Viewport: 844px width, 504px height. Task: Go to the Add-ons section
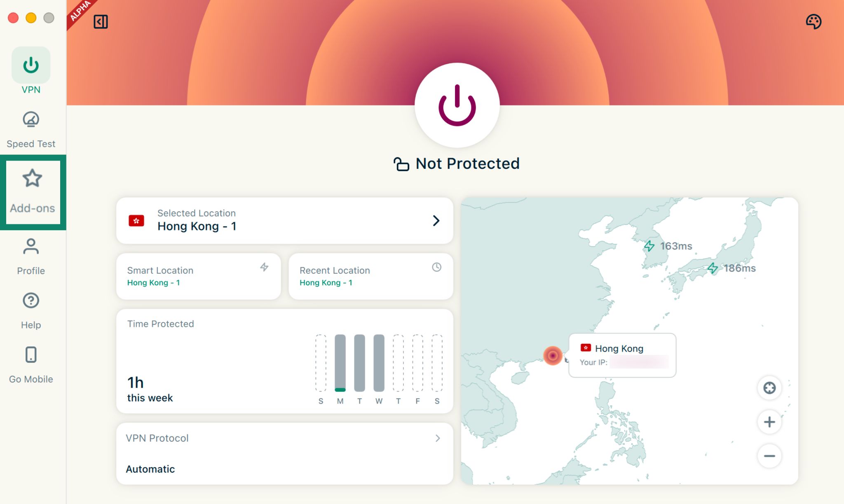click(32, 192)
